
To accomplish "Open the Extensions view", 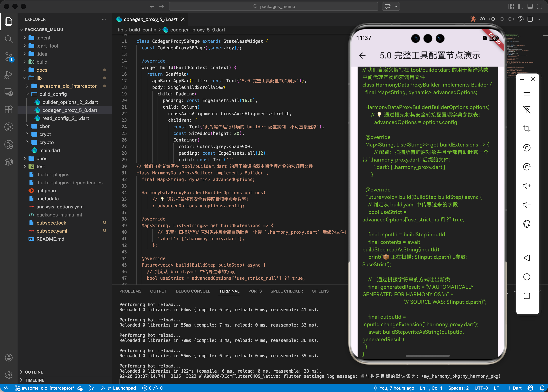I will coord(9,109).
